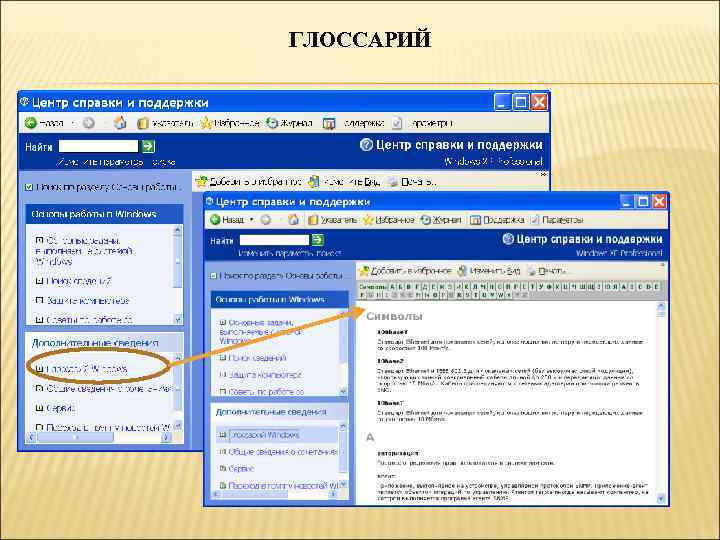Start search with green arrow in front window
The image size is (720, 540).
click(318, 240)
